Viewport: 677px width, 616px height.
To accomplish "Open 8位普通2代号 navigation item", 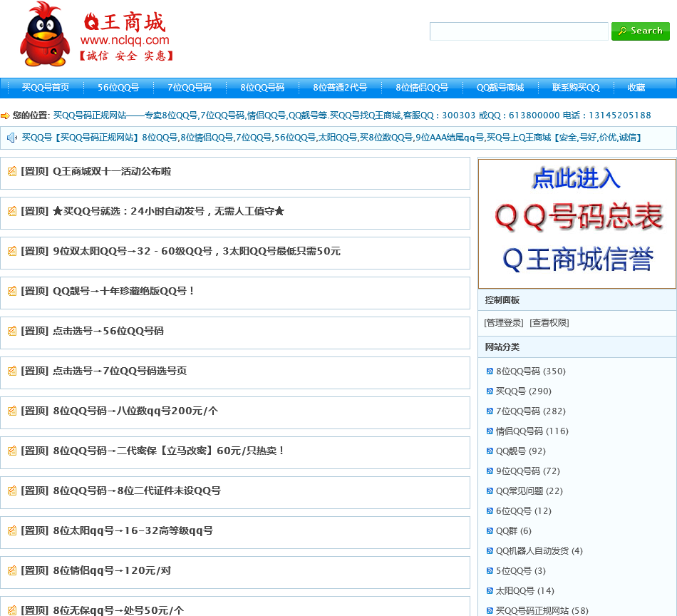I will tap(340, 88).
